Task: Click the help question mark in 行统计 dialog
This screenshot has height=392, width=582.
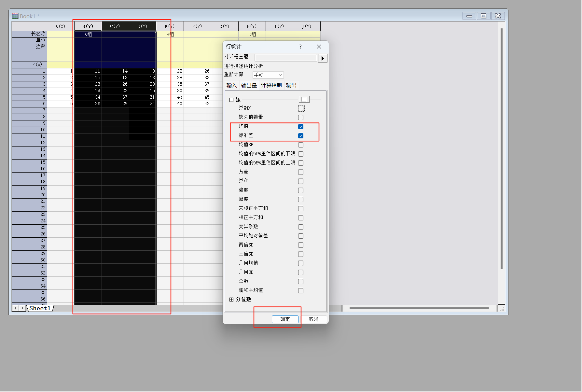Action: pyautogui.click(x=300, y=47)
